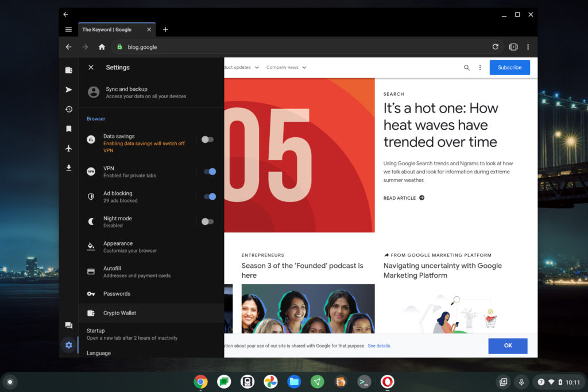The image size is (588, 392).
Task: Open Language settings
Action: (x=151, y=353)
